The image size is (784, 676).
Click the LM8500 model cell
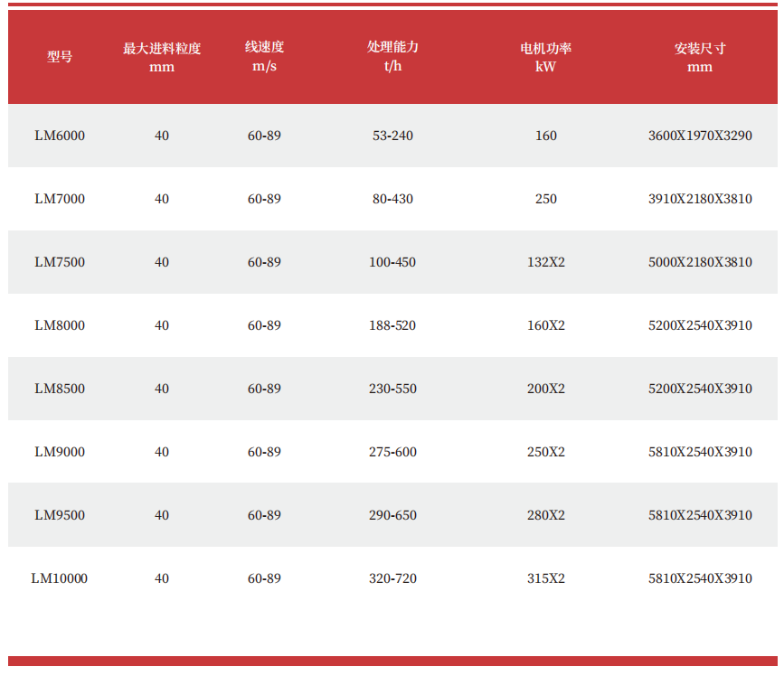tap(60, 389)
